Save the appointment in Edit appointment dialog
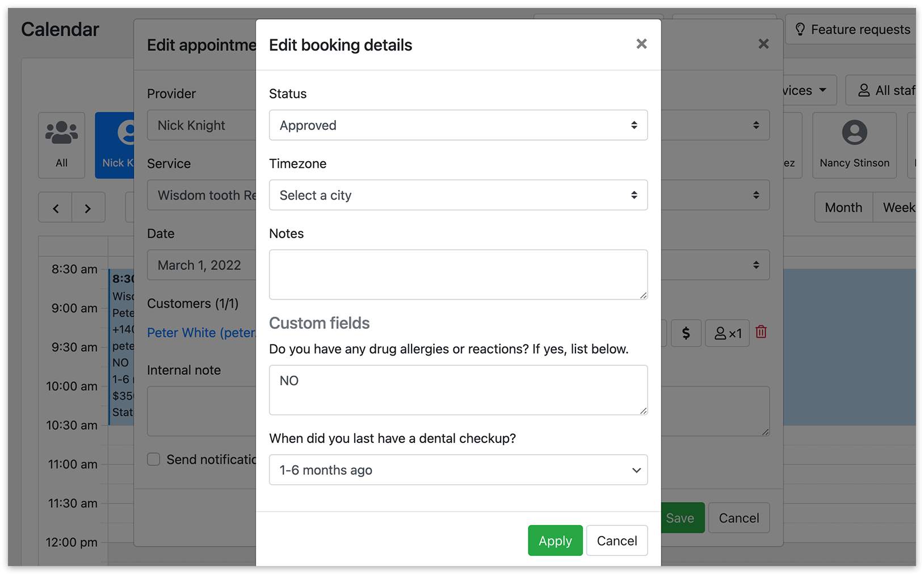 pyautogui.click(x=683, y=518)
